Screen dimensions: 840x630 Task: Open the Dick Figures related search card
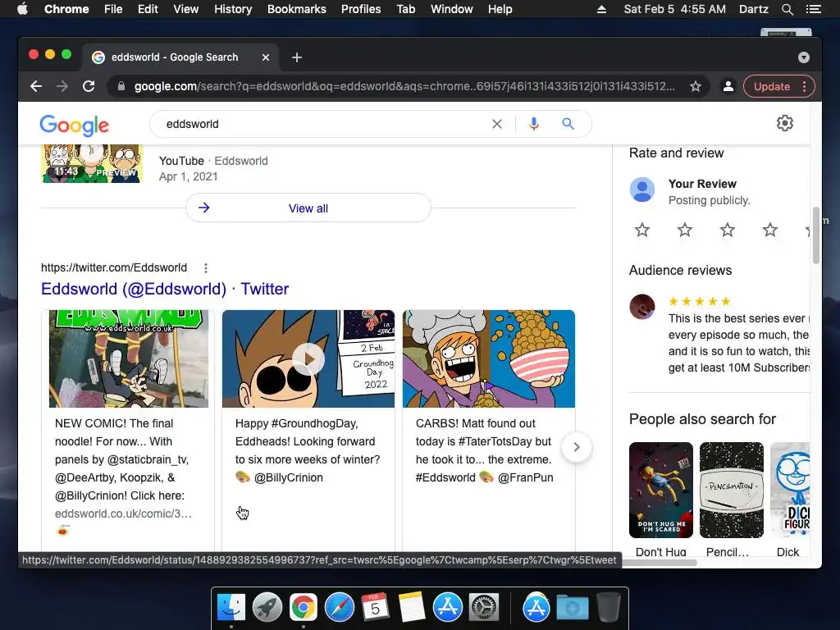pyautogui.click(x=790, y=490)
